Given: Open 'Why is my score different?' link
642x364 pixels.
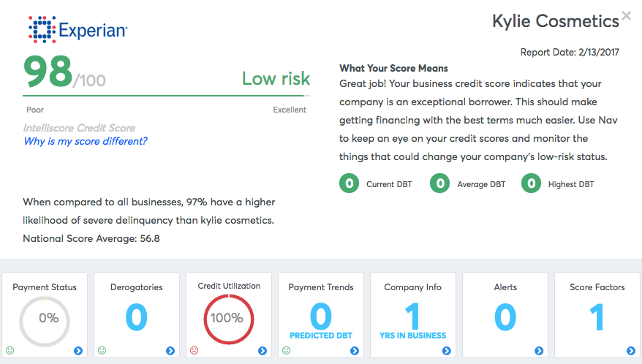Looking at the screenshot, I should coord(85,141).
